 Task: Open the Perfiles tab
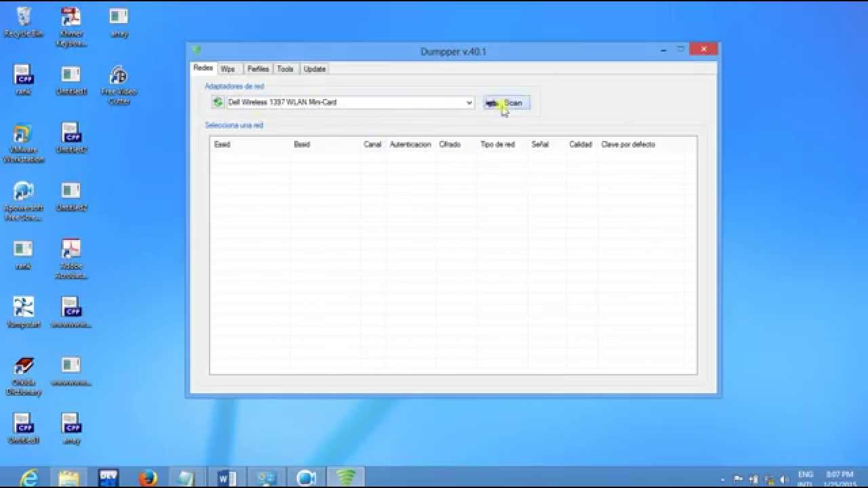pyautogui.click(x=258, y=69)
